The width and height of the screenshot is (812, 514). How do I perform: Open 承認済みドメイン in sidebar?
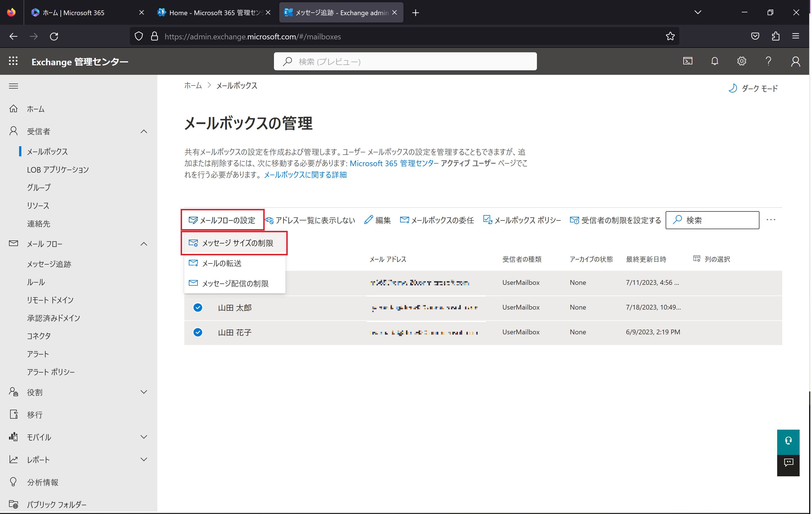click(54, 318)
